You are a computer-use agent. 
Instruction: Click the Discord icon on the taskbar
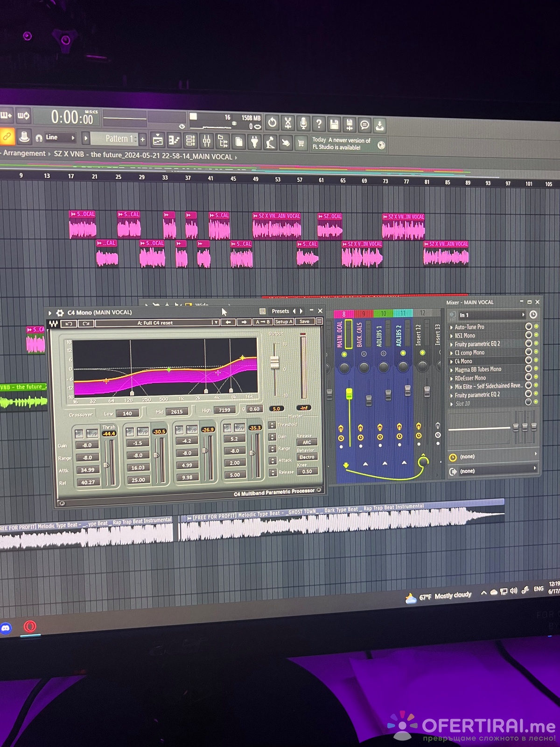pos(6,628)
